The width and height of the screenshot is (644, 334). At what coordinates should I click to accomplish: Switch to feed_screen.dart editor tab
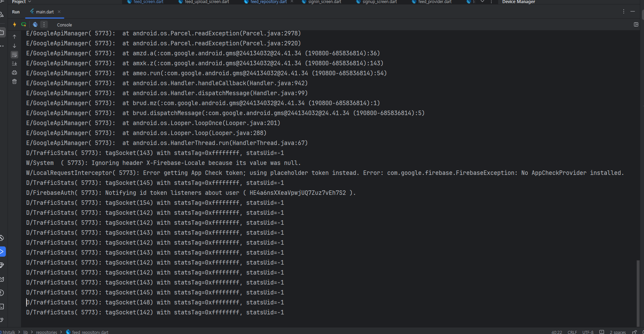click(145, 2)
